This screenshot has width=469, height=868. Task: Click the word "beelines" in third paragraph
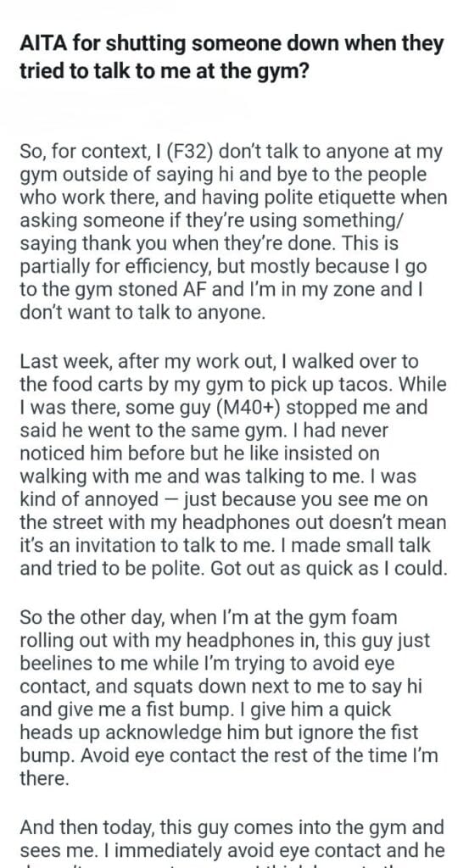59,663
